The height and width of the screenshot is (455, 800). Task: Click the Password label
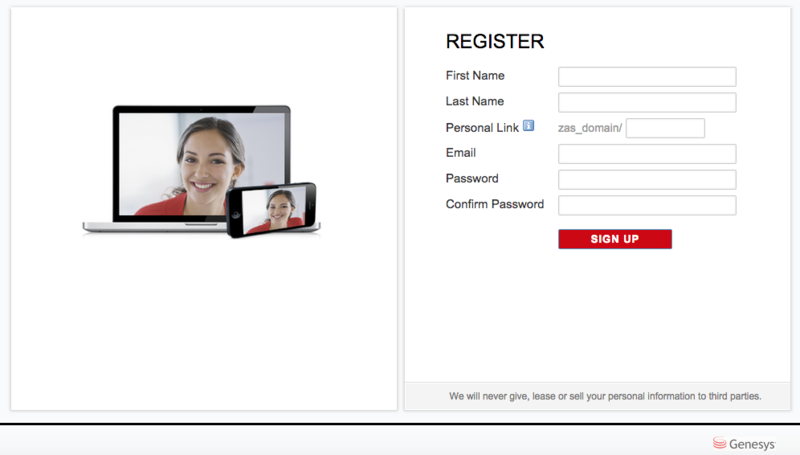472,178
